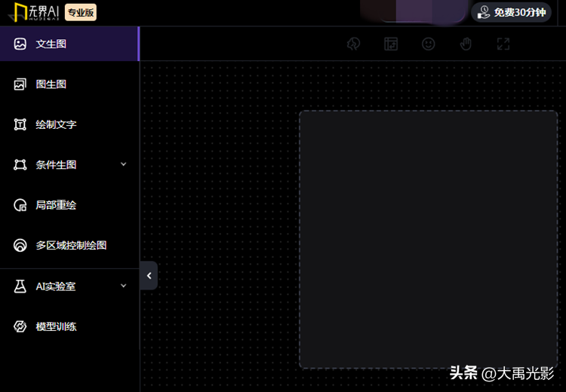
Task: Click the 模型训练 icon in sidebar
Action: (x=20, y=326)
